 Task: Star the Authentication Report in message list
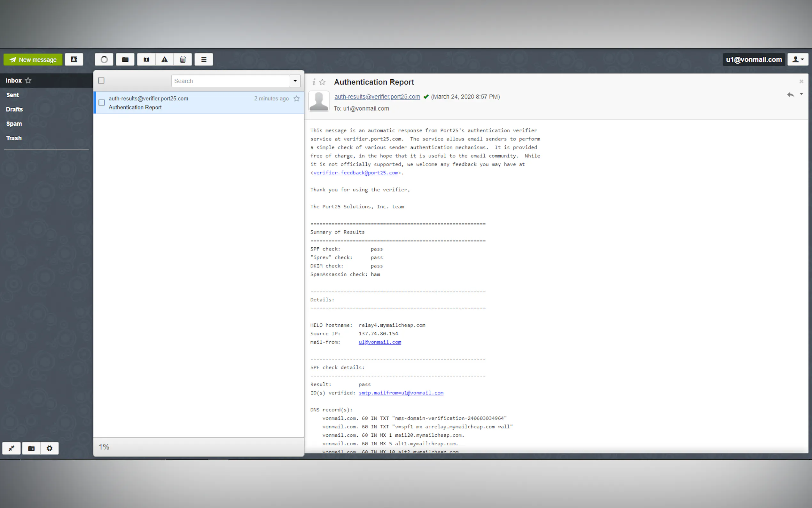click(296, 99)
